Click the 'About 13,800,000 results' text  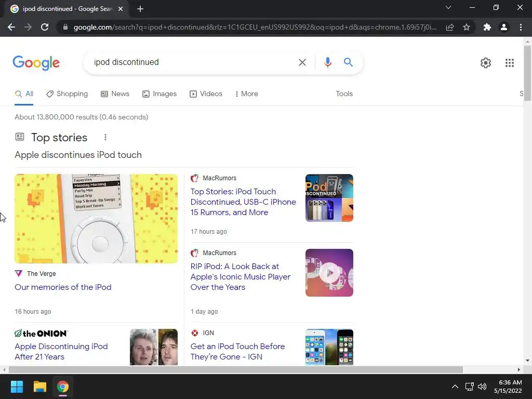tap(82, 117)
